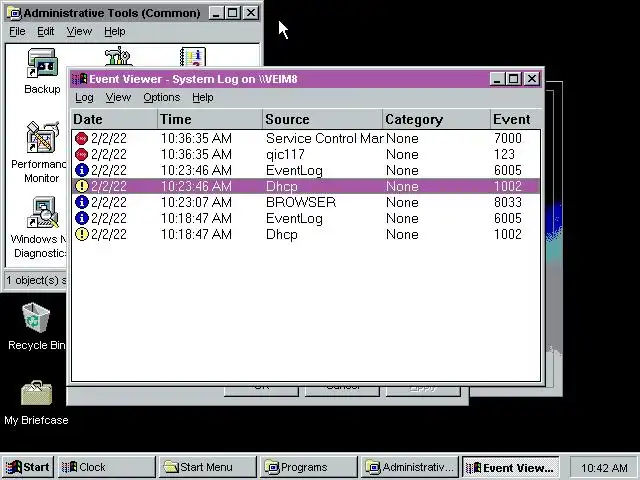Minimize the Event Viewer window
This screenshot has width=640, height=480.
pyautogui.click(x=497, y=79)
